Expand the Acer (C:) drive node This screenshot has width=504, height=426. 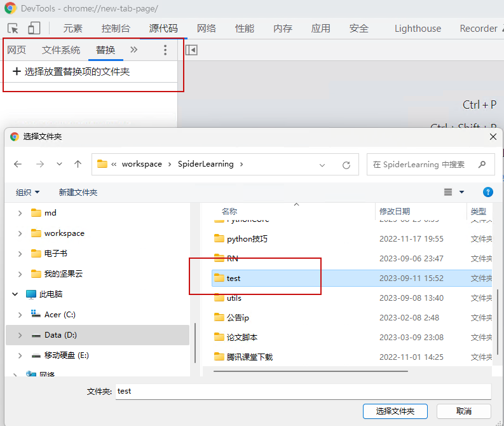(x=20, y=315)
